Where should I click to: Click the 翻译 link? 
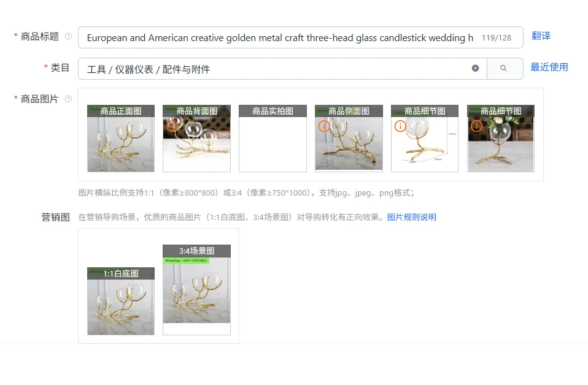point(541,36)
